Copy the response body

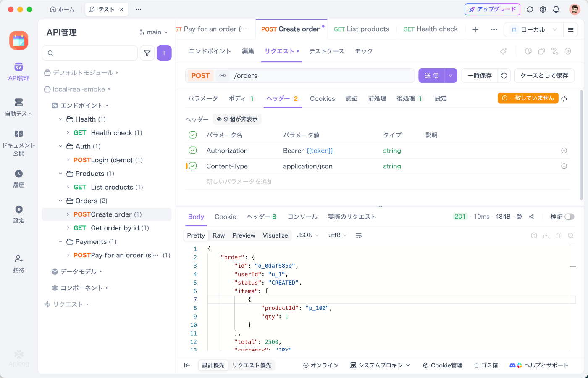(x=558, y=235)
